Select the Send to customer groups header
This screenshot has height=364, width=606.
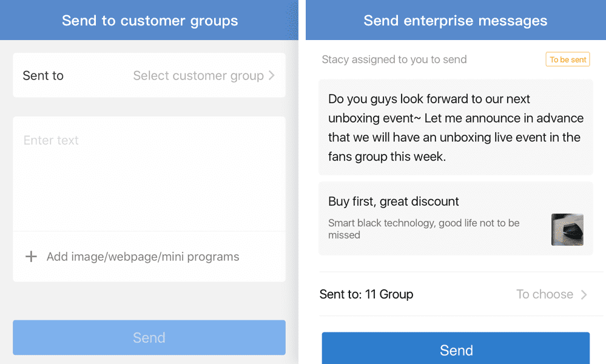click(x=150, y=21)
